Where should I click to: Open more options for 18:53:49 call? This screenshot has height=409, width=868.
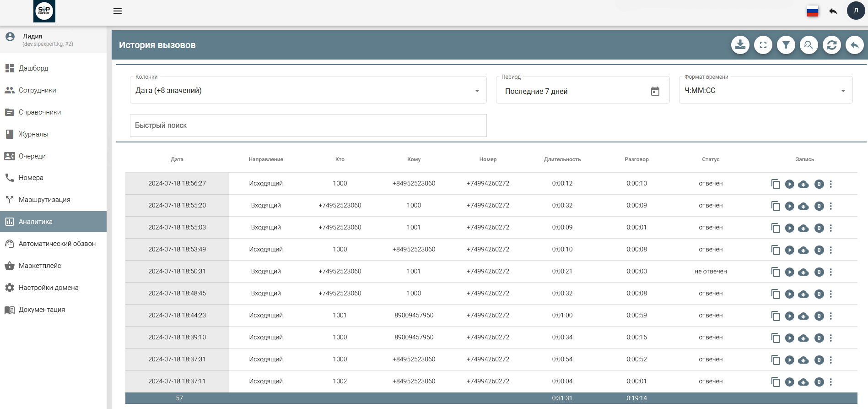point(831,250)
